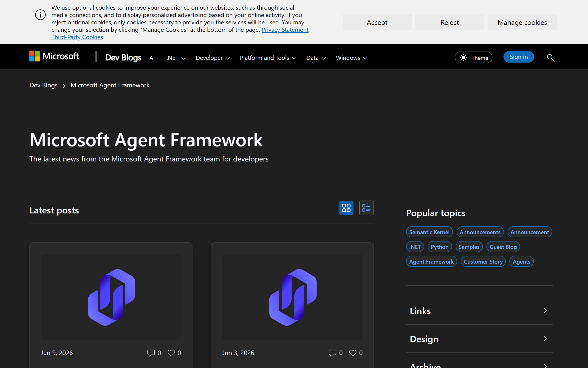Select the Announcement topic tag
Viewport: 588px width, 368px height.
point(530,232)
